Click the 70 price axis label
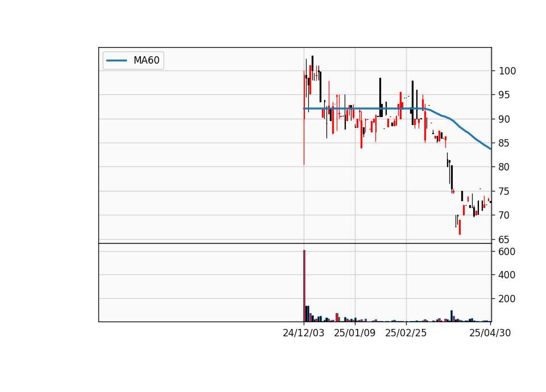 click(504, 215)
